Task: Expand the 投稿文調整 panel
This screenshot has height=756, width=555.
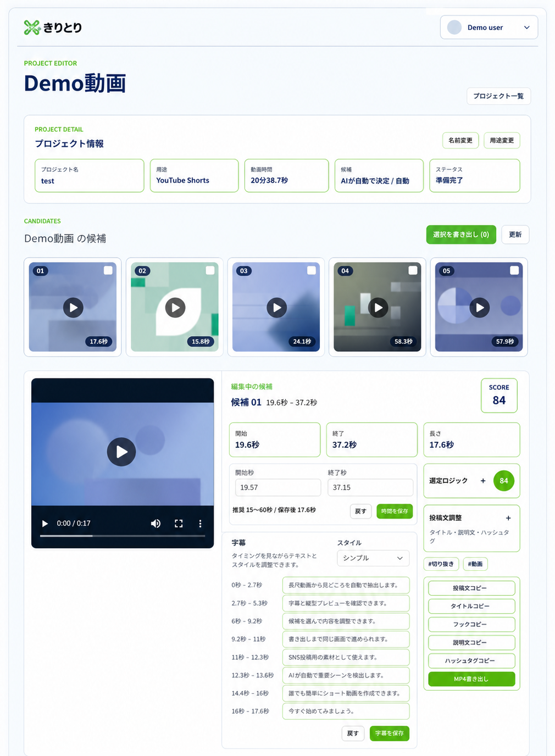Action: [x=508, y=518]
